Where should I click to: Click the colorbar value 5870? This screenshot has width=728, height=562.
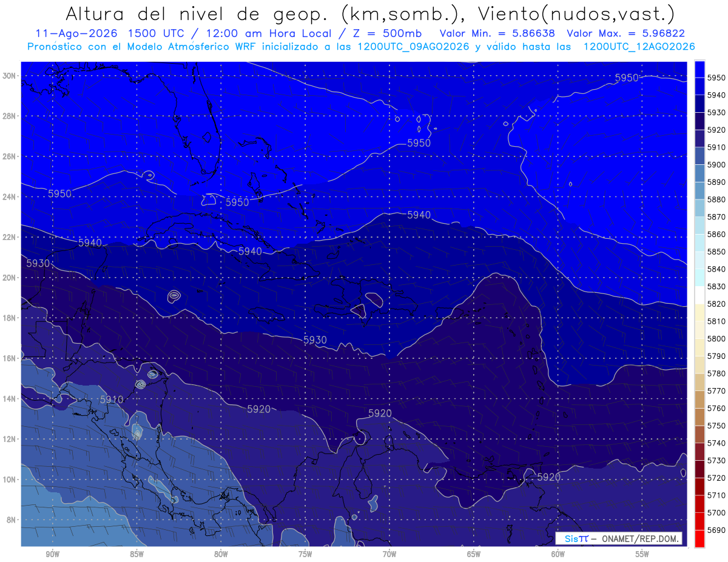point(716,216)
